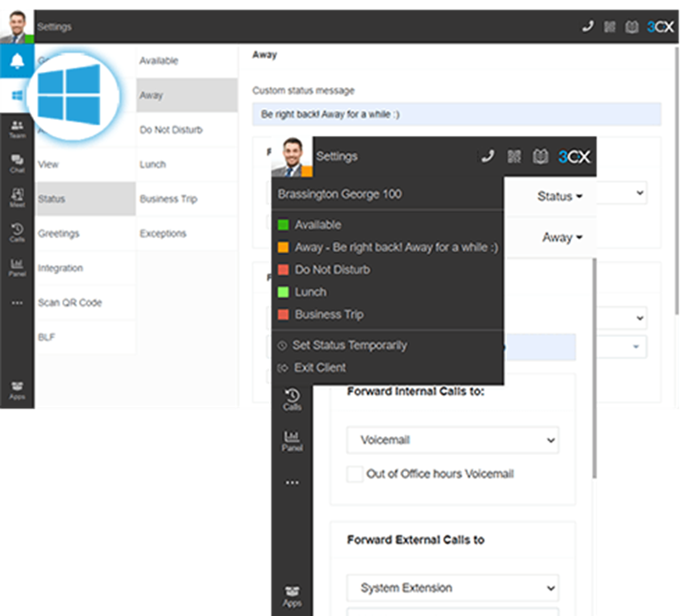Viewport: 683px width, 616px height.
Task: Open the Meet sidebar icon
Action: click(x=17, y=197)
